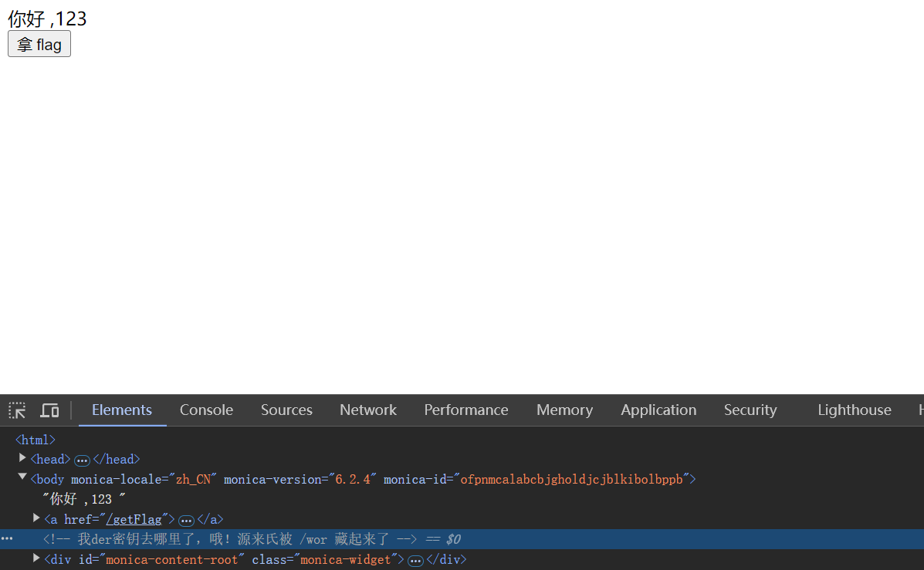The width and height of the screenshot is (924, 570).
Task: Select the inspect element picker tool
Action: click(x=16, y=410)
